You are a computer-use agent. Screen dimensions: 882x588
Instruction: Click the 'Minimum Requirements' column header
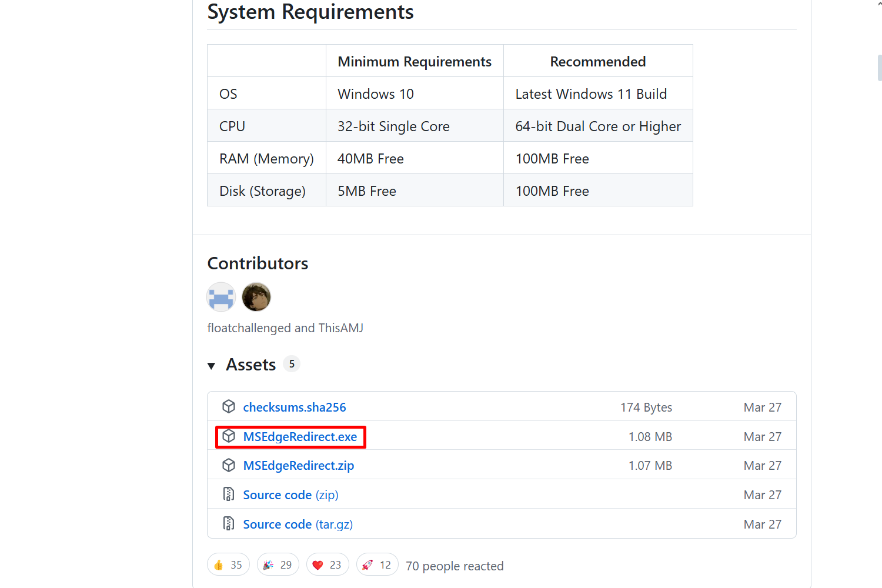point(415,61)
